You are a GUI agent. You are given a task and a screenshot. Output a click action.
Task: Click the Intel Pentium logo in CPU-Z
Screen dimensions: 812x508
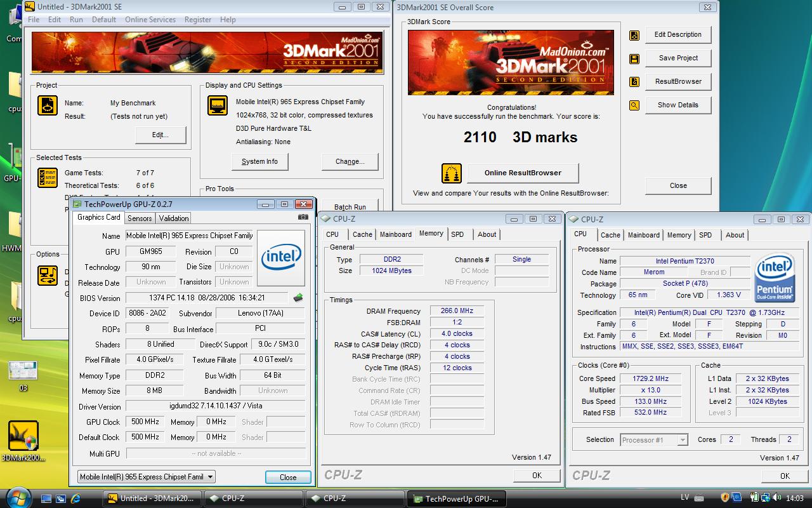click(x=775, y=278)
